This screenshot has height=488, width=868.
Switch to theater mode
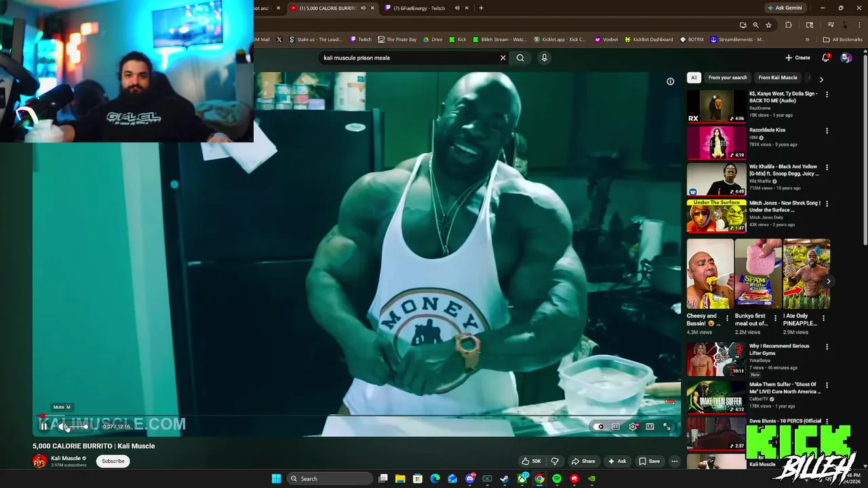pyautogui.click(x=650, y=426)
